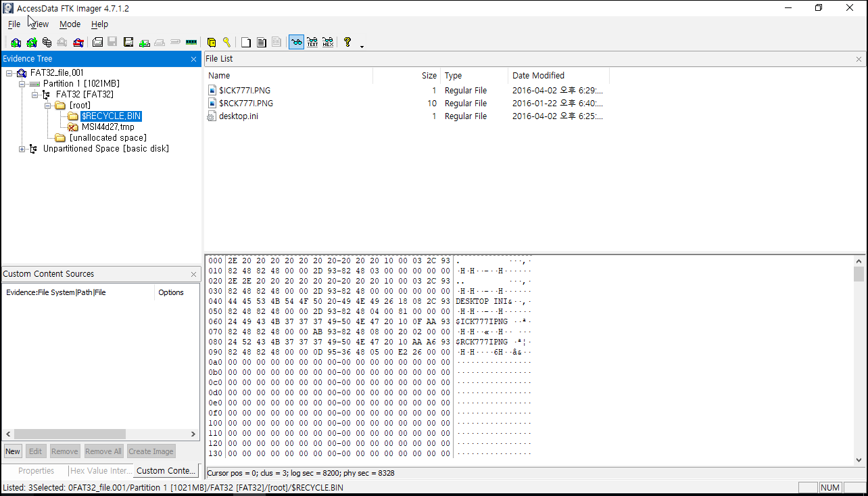Viewport: 868px width, 496px height.
Task: Collapse the FAT32 [FAT32] node
Action: (35, 94)
